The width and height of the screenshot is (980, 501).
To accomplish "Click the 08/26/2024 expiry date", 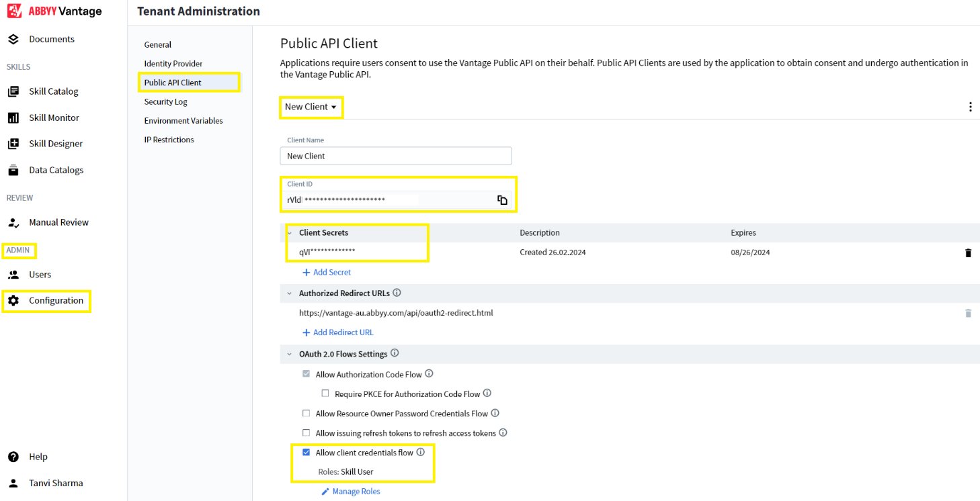I will (750, 253).
